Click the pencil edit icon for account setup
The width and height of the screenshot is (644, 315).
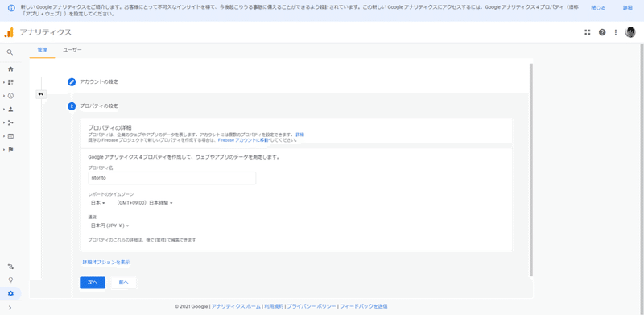coord(72,82)
